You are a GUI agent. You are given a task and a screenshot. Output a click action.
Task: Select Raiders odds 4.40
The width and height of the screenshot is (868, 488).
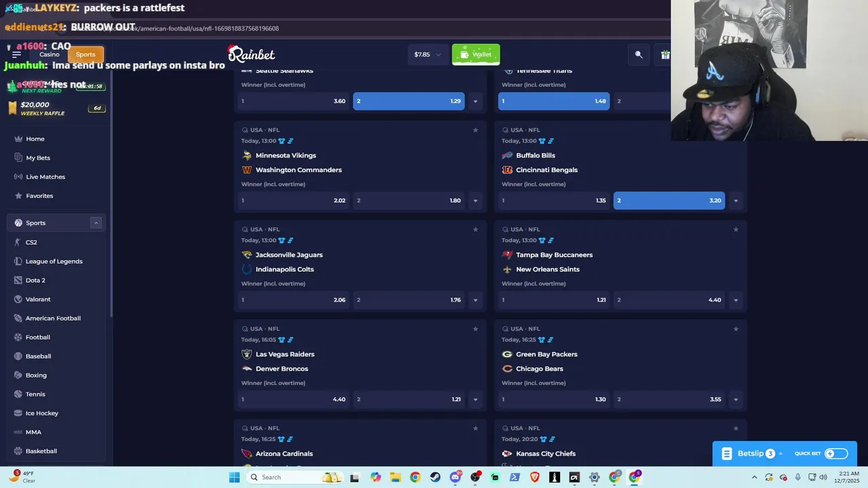pyautogui.click(x=294, y=399)
